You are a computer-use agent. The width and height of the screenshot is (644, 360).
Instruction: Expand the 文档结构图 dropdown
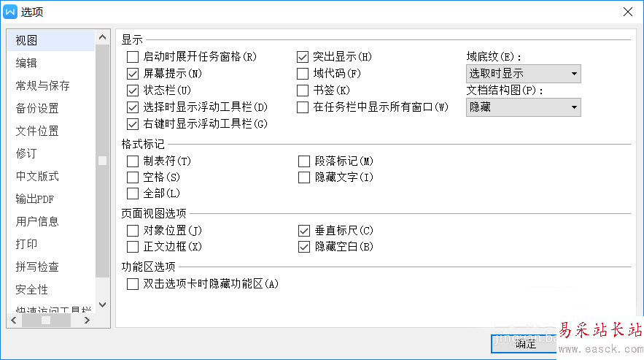click(523, 107)
